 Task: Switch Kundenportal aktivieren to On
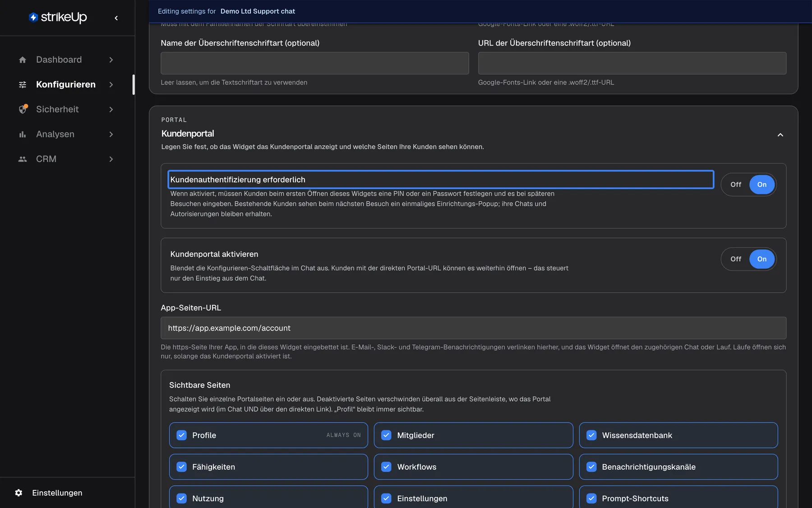click(762, 259)
